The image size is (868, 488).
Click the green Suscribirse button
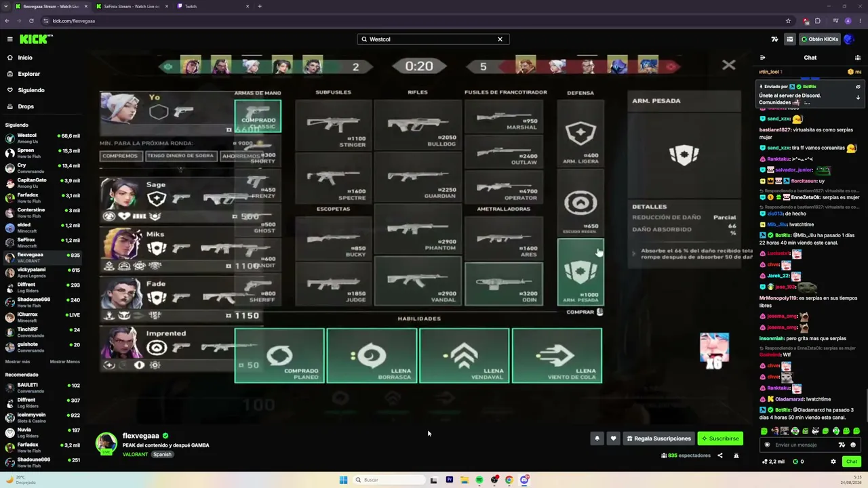(720, 439)
